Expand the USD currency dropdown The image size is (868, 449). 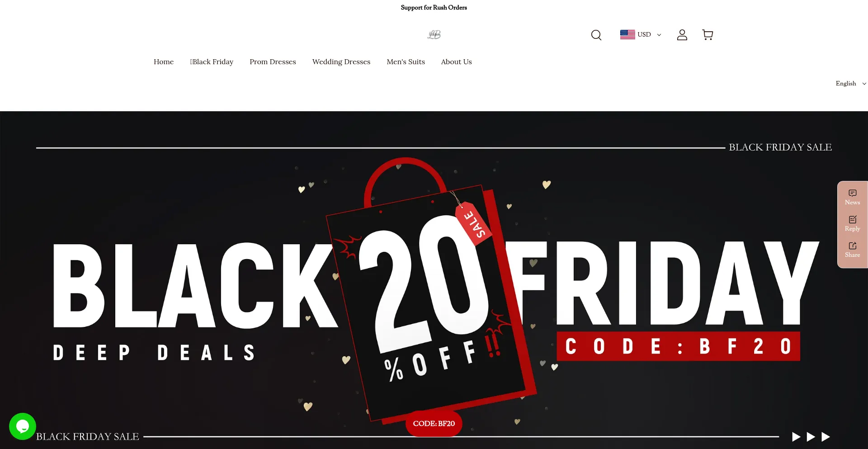641,34
